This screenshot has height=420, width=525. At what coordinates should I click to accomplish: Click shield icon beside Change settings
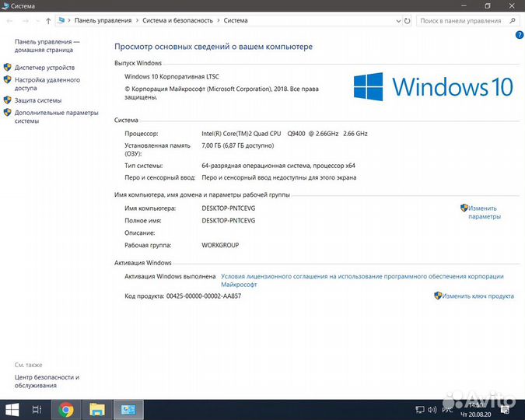coord(464,208)
